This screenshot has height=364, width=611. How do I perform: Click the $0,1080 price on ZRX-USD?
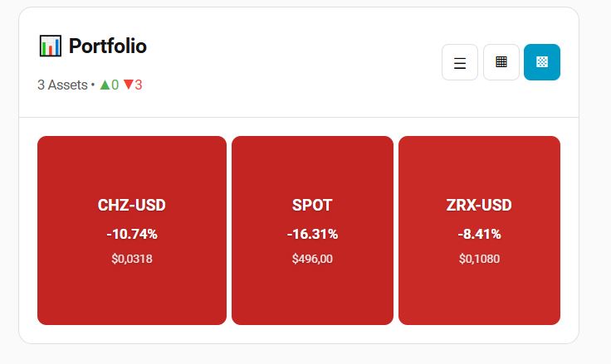tap(479, 259)
